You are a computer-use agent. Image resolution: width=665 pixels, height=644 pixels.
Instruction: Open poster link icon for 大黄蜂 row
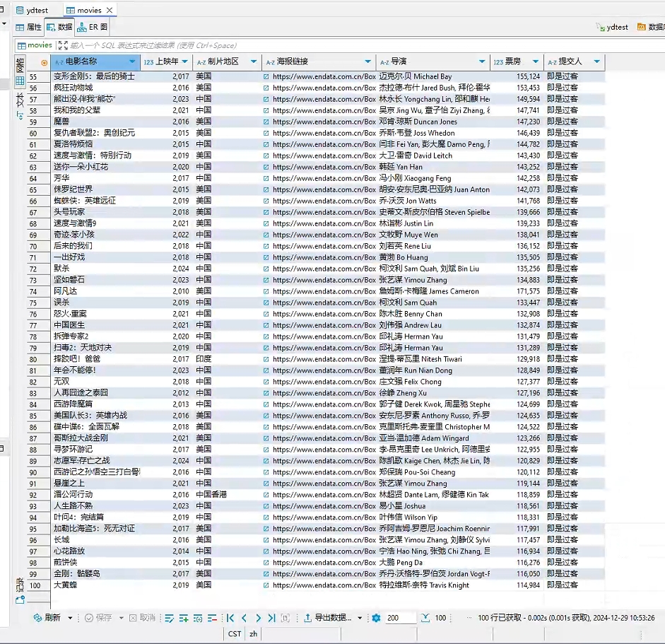coord(266,585)
